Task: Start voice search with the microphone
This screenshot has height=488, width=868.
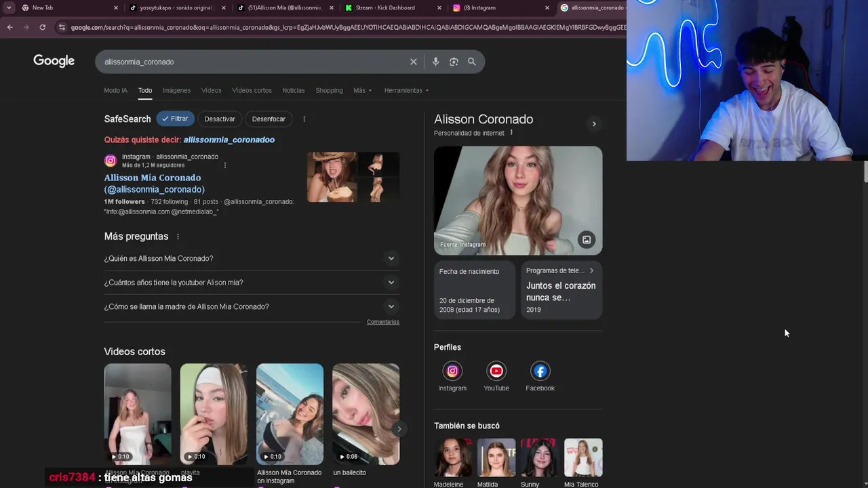Action: (x=435, y=62)
